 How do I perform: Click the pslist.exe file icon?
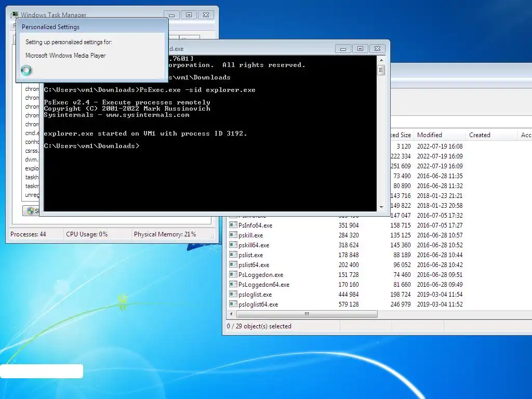[233, 255]
